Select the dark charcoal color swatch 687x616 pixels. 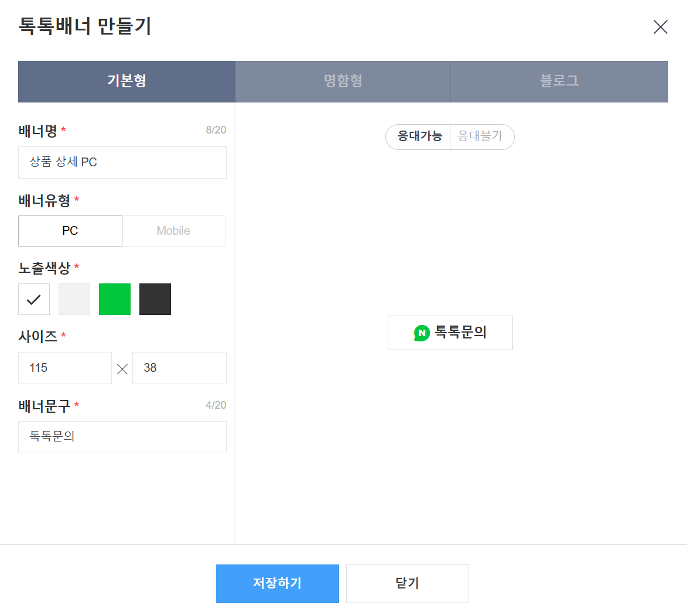click(155, 299)
